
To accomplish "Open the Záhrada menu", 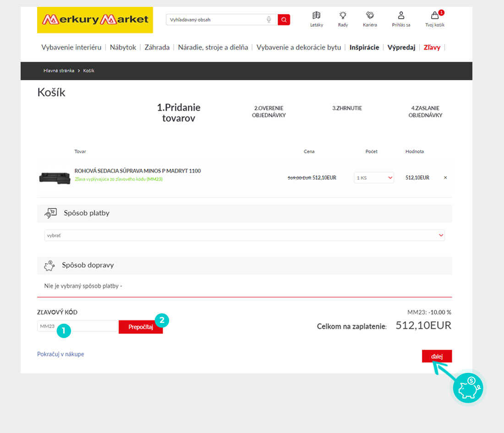I will 157,47.
